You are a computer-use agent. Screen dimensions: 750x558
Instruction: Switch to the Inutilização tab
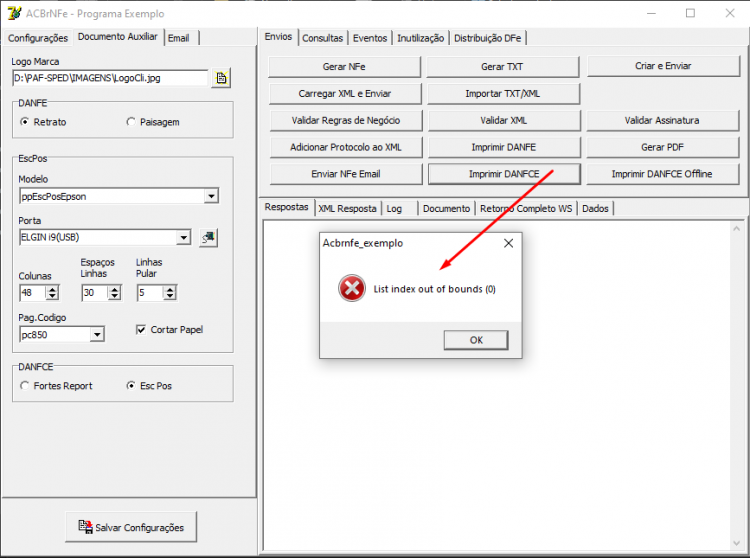[420, 38]
